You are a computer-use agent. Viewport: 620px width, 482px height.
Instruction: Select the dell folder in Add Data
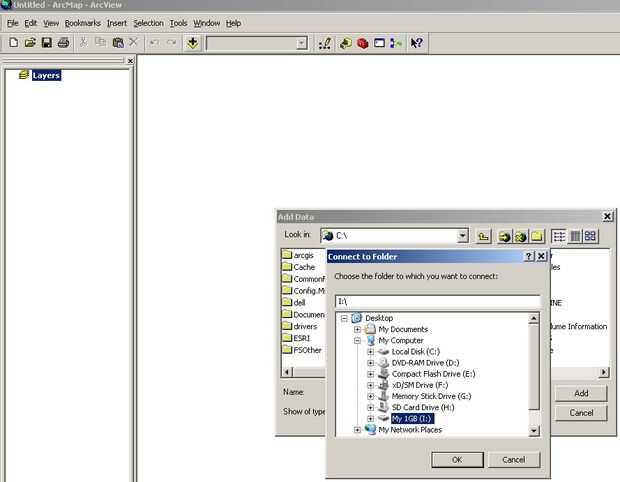(294, 302)
